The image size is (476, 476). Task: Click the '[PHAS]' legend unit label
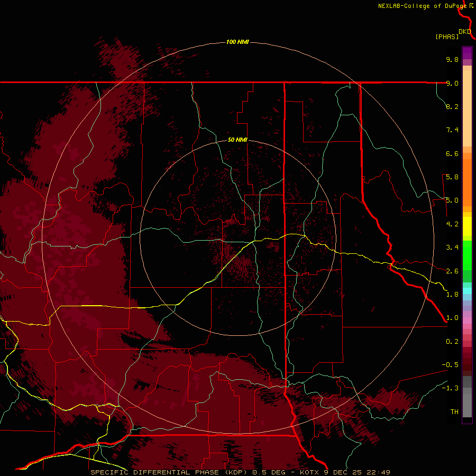(x=447, y=36)
